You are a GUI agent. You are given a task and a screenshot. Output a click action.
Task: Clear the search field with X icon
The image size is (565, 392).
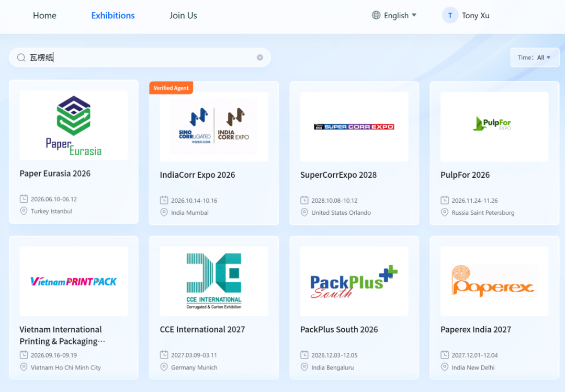tap(260, 57)
